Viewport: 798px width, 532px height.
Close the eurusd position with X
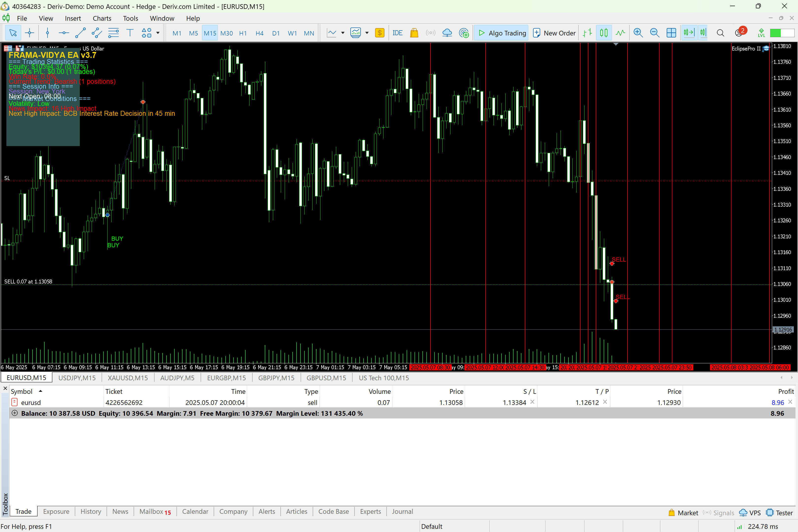point(790,402)
